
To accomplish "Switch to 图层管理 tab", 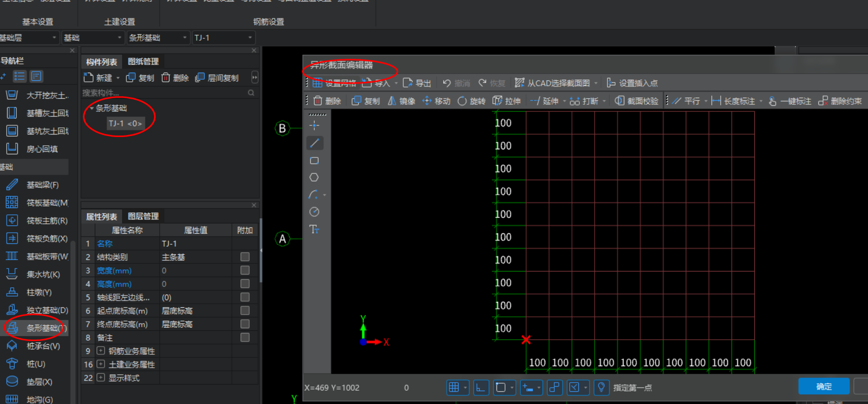I will 143,216.
